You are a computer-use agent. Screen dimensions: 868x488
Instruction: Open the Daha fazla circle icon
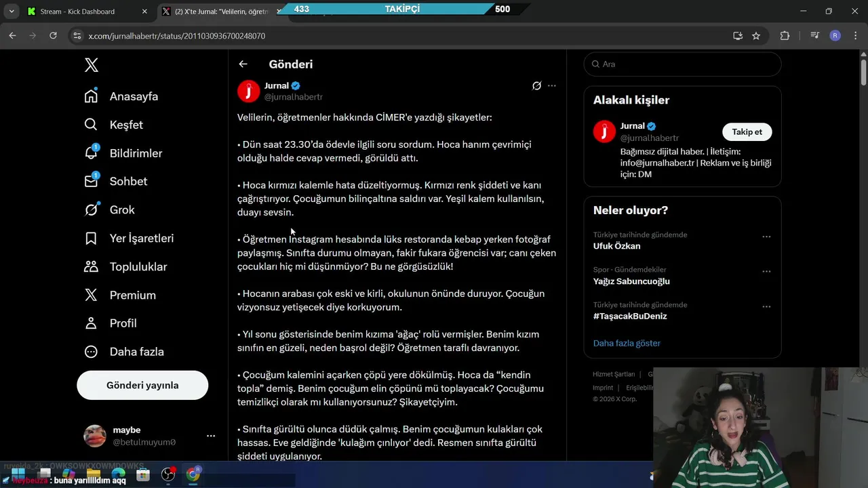click(x=91, y=352)
